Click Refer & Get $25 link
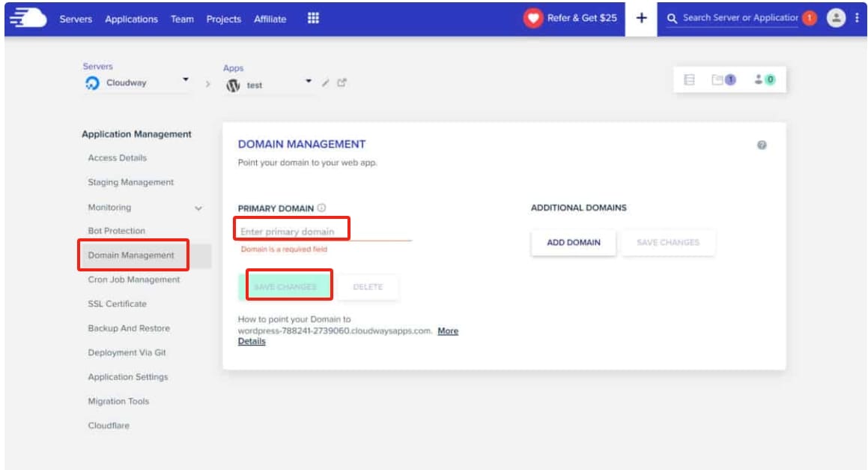This screenshot has width=868, height=470. 582,18
